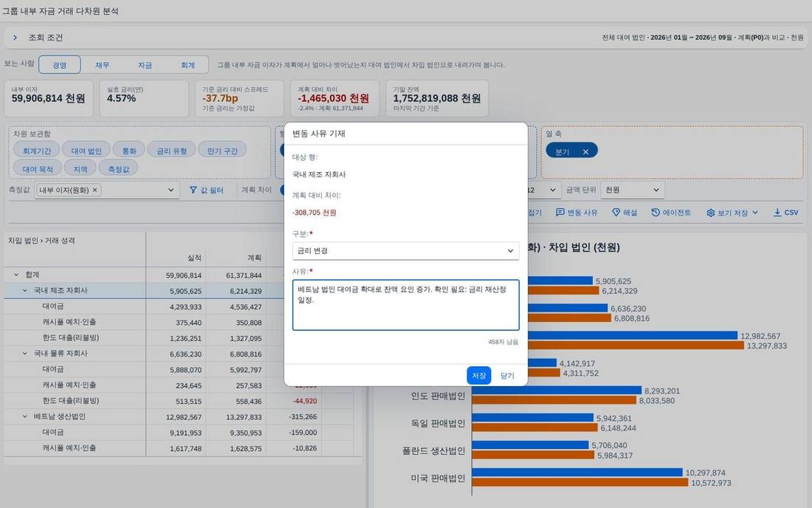Image resolution: width=812 pixels, height=508 pixels.
Task: Open the 측정값 multi-select dropdown arrow
Action: 171,190
